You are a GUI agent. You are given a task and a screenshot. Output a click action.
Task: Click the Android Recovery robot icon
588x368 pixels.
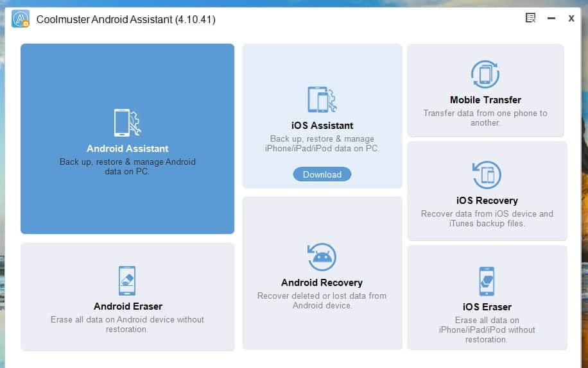322,257
